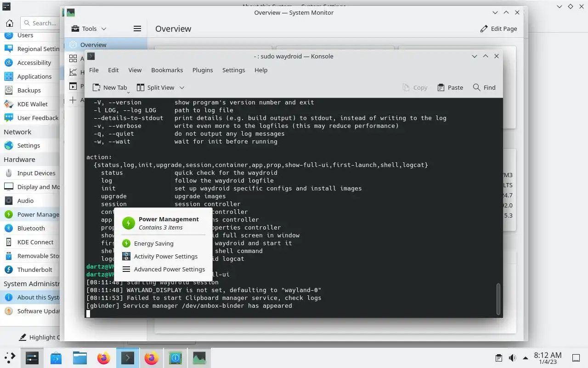Open KDE Connect settings

click(x=30, y=242)
